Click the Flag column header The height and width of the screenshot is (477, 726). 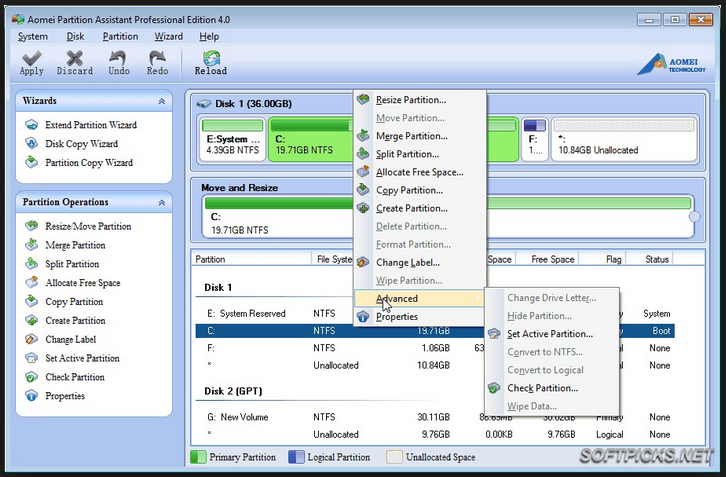tap(603, 259)
